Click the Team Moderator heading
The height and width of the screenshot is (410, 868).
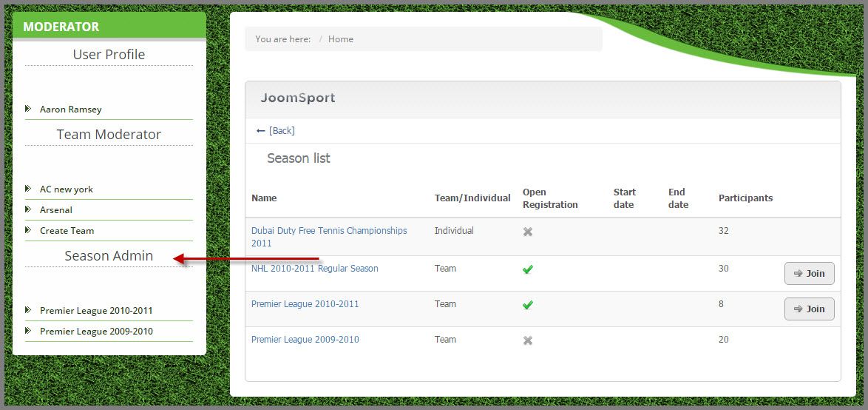point(109,134)
